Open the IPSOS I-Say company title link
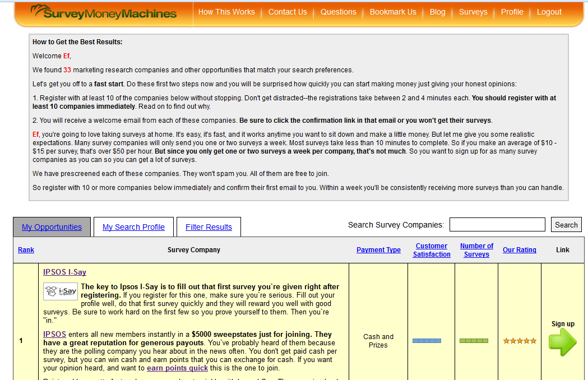This screenshot has width=588, height=380. click(64, 272)
